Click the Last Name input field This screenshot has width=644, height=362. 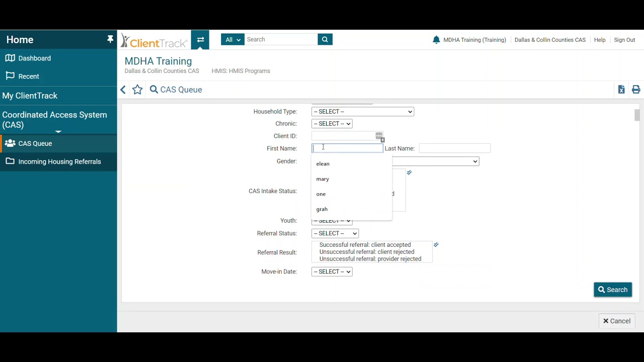pyautogui.click(x=454, y=148)
